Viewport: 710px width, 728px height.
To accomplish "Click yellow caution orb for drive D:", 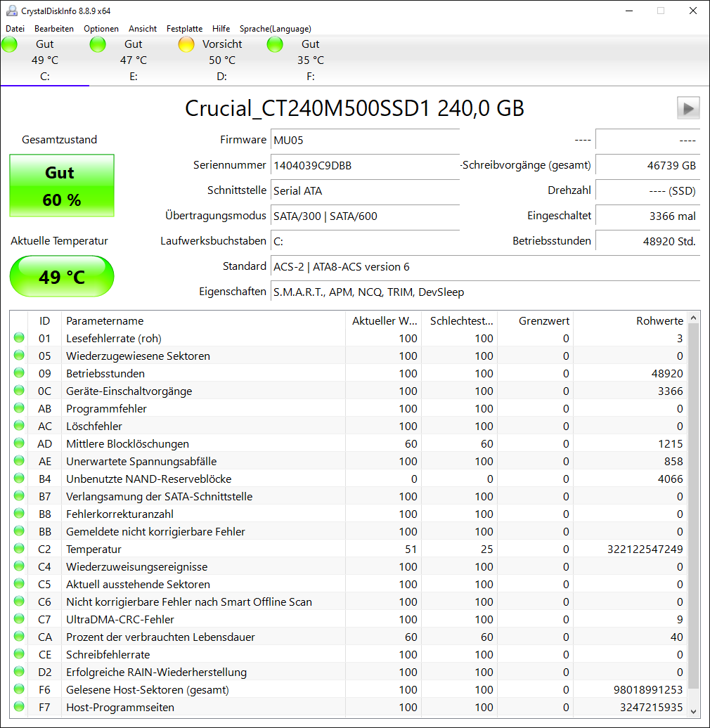I will coord(186,44).
